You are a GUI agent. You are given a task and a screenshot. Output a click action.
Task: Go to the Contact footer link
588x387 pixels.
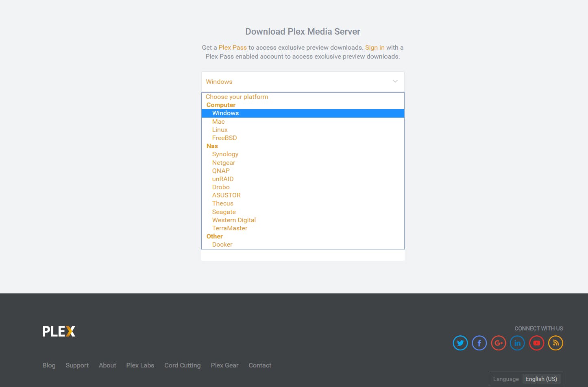click(260, 365)
